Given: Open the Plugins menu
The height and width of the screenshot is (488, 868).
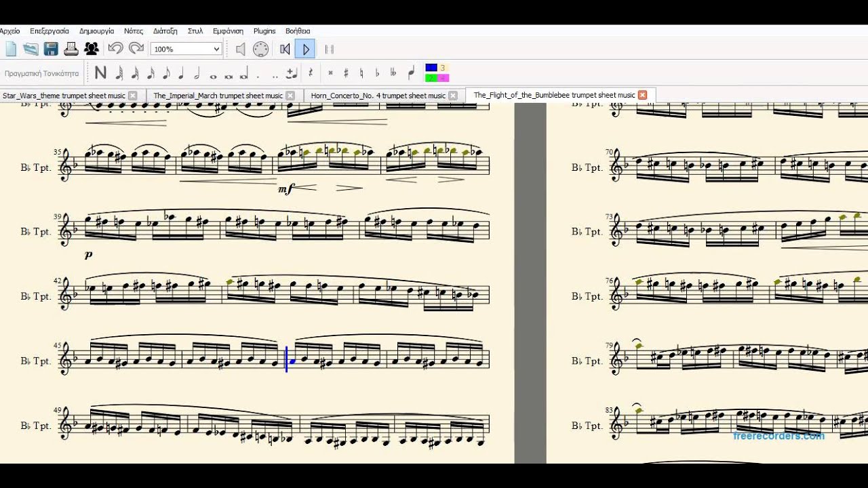Looking at the screenshot, I should click(x=264, y=31).
